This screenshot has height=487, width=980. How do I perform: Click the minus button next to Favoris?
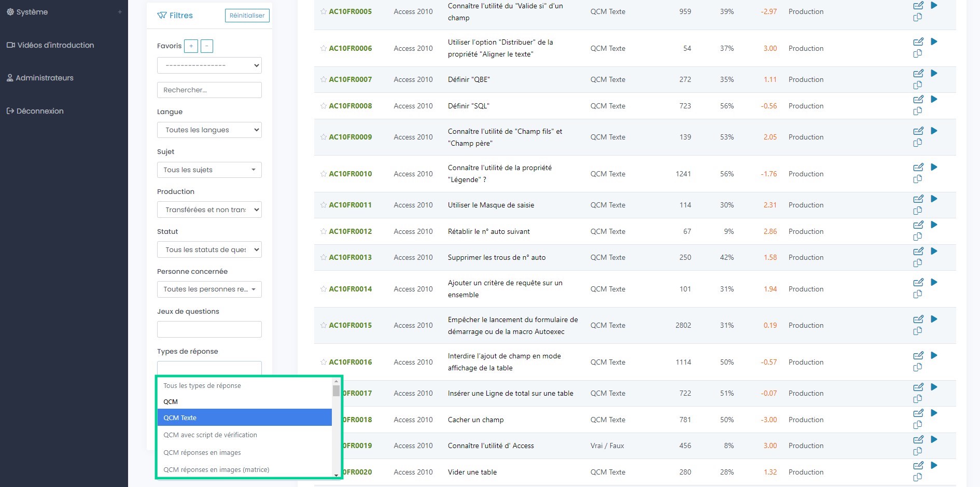206,46
